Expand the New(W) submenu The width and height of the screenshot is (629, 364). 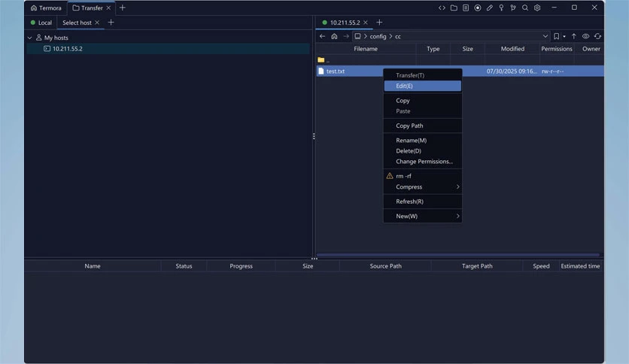point(423,216)
